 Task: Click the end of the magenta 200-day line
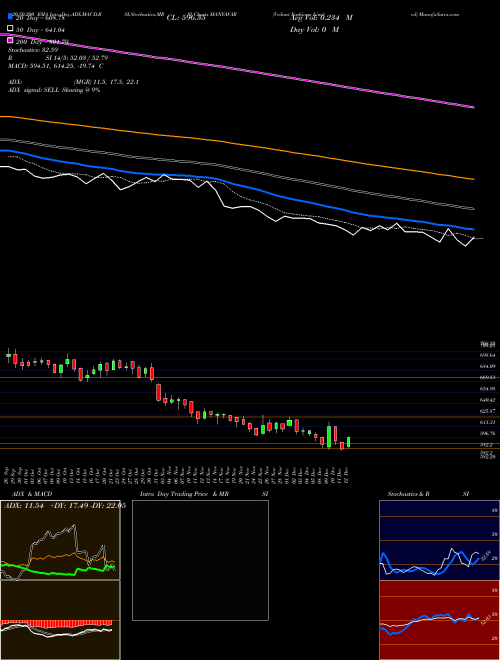pyautogui.click(x=473, y=107)
